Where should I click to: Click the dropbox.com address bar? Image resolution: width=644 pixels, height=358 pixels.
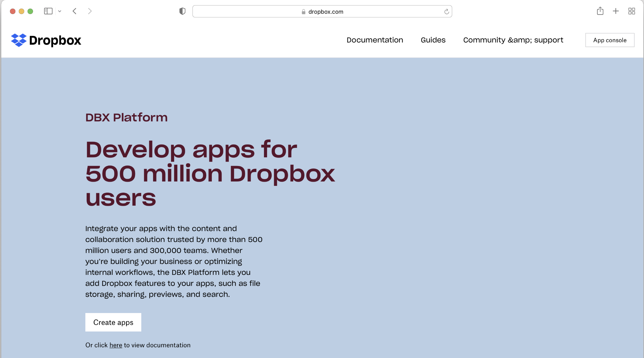tap(322, 11)
